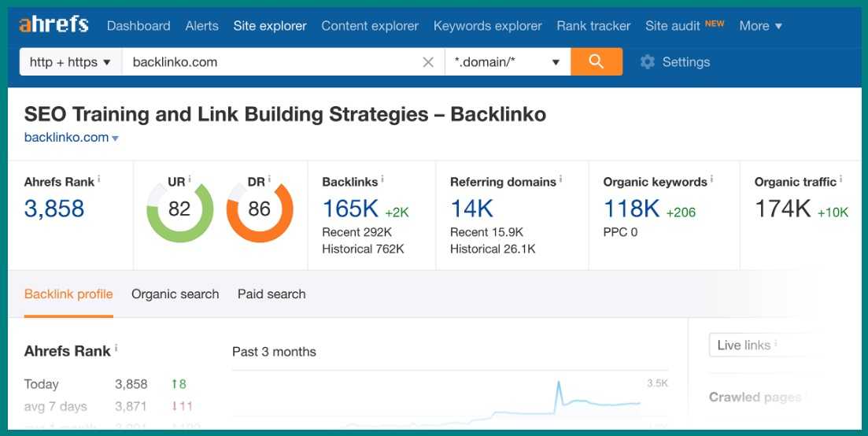Click the DR 86 orange donut chart

(x=259, y=209)
